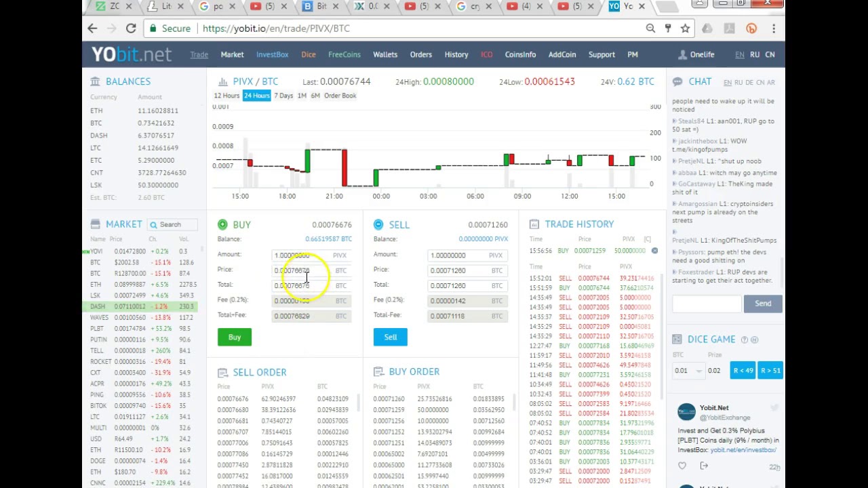Click the Sell Price input field
The image size is (868, 488).
(467, 270)
